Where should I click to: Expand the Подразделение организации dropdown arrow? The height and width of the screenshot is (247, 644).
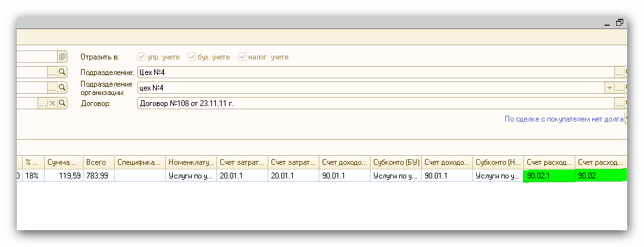(x=610, y=88)
